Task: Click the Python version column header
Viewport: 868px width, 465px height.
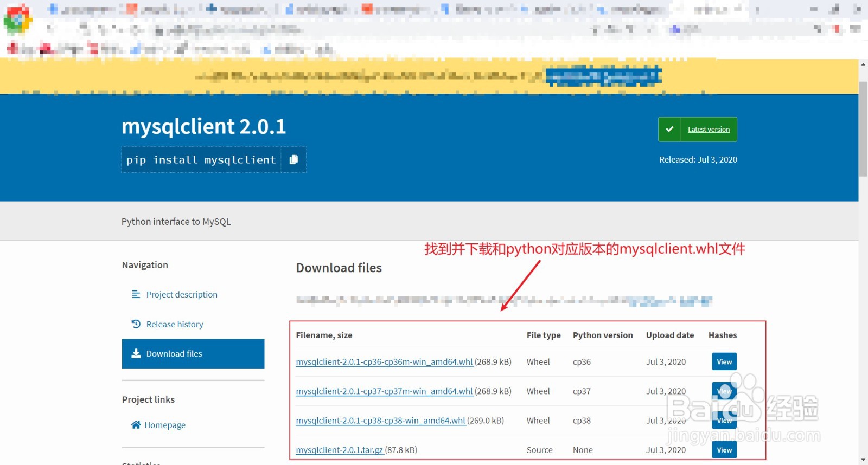Action: [x=603, y=335]
